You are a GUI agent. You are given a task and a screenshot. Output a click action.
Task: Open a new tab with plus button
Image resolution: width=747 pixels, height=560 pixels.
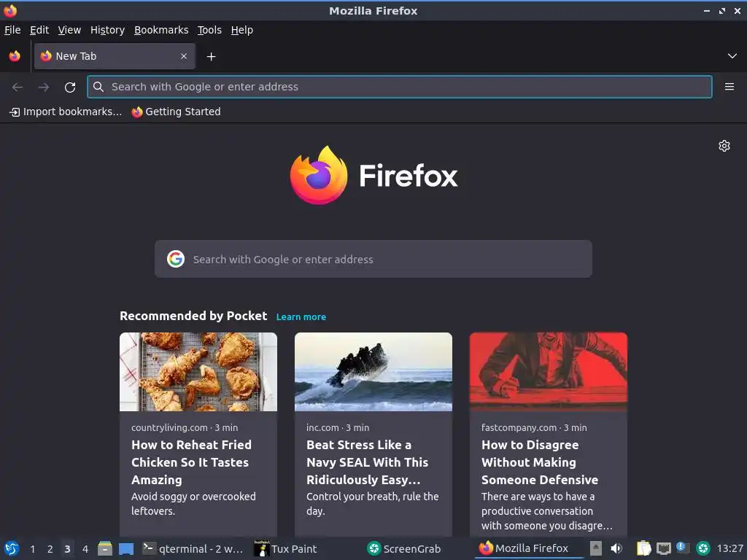pos(211,57)
